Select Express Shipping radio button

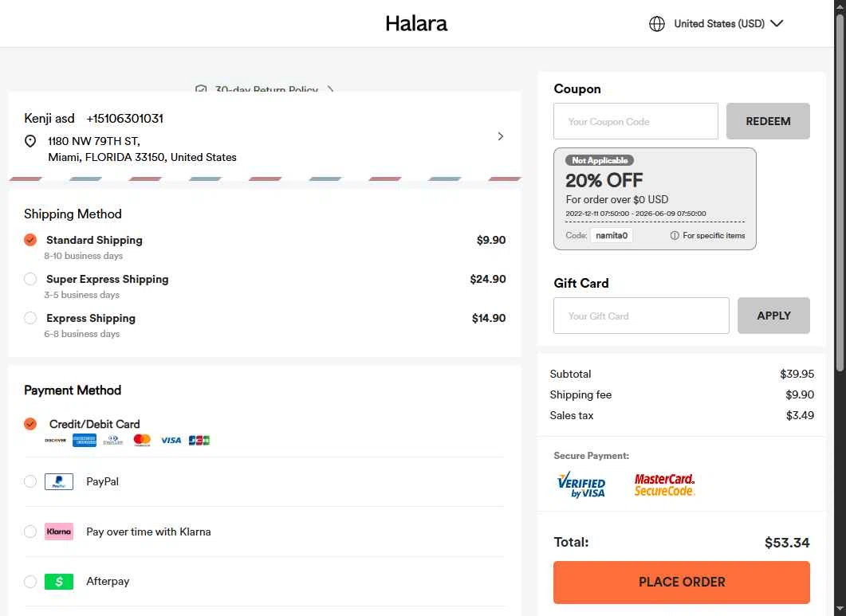coord(30,318)
